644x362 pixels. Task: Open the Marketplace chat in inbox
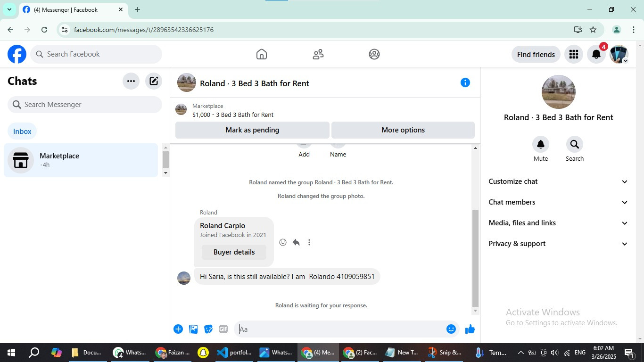pos(81,160)
